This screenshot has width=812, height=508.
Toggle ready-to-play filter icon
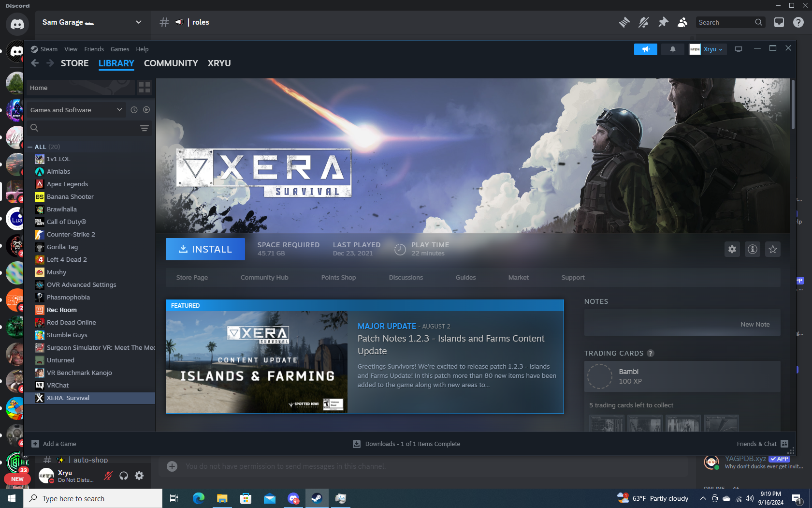(146, 110)
